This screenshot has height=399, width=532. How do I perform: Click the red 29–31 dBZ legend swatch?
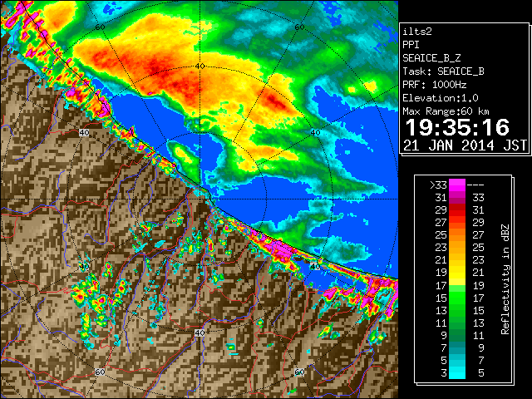pyautogui.click(x=457, y=210)
